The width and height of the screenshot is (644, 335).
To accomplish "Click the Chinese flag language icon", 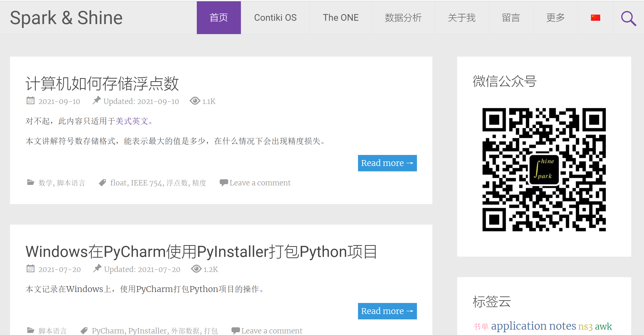I will pyautogui.click(x=595, y=18).
